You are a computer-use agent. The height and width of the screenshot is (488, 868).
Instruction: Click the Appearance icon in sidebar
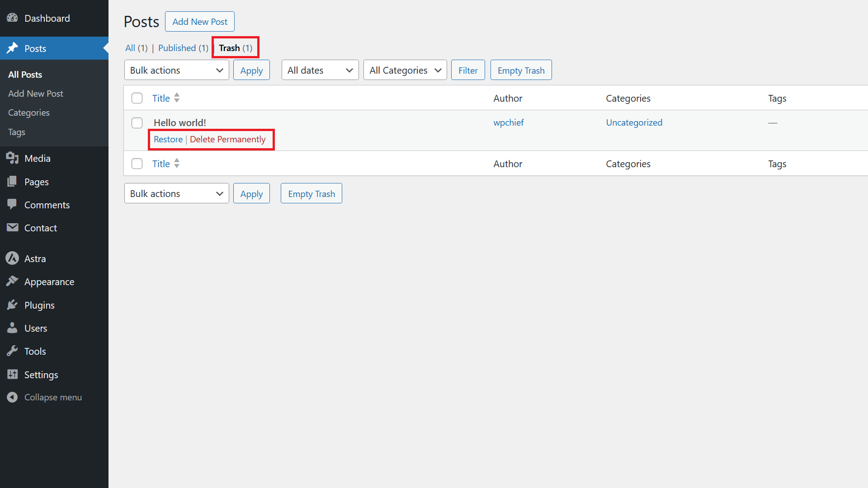click(x=12, y=281)
